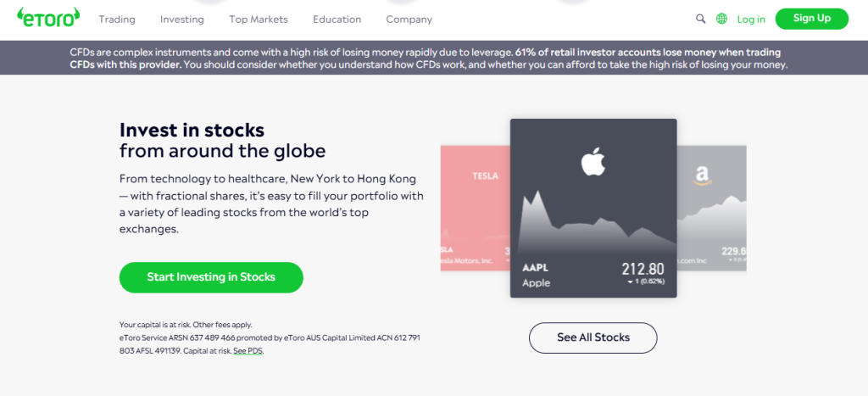Screen dimensions: 868x396
Task: Open the Investing menu
Action: (181, 19)
